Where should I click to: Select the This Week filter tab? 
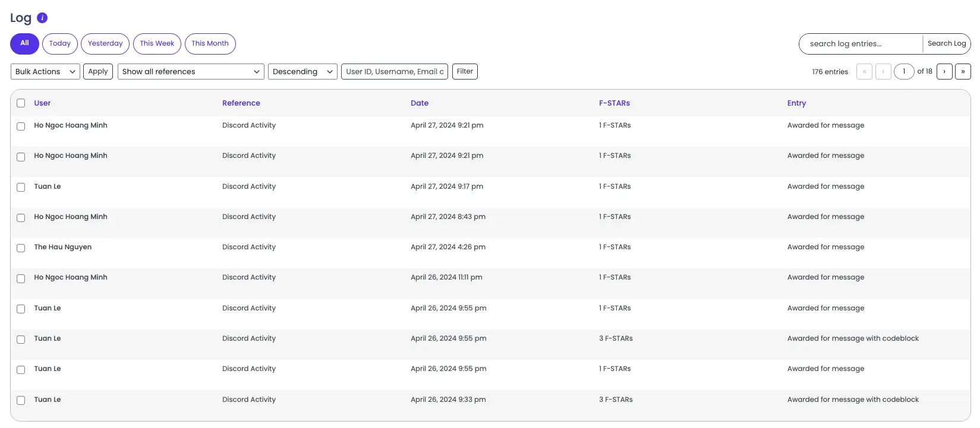[157, 44]
